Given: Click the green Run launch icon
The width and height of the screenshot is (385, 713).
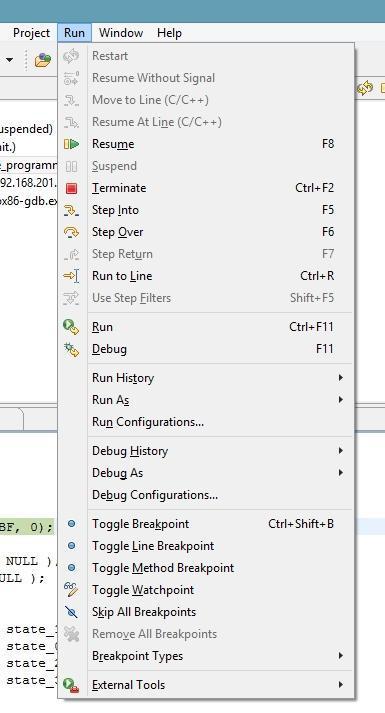Looking at the screenshot, I should [71, 327].
